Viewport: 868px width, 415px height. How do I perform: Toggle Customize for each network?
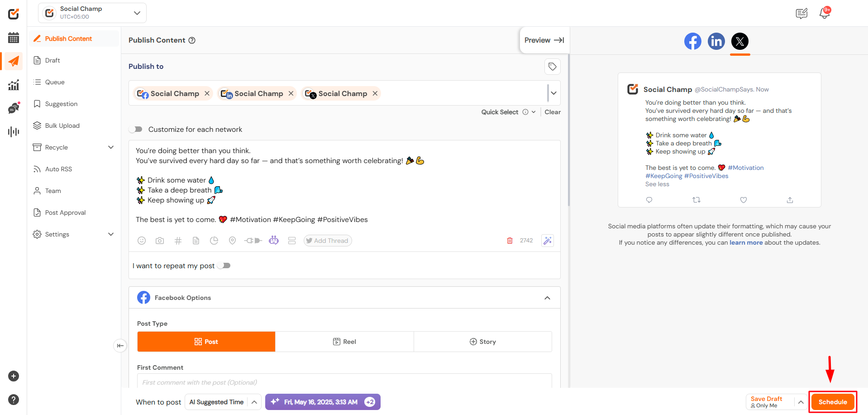pos(136,130)
